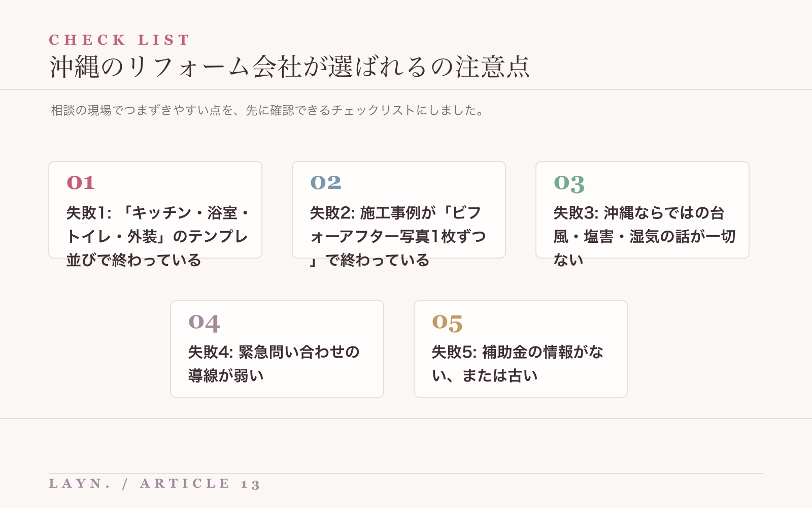Click the gold 05 number
The width and height of the screenshot is (812, 508).
(448, 323)
